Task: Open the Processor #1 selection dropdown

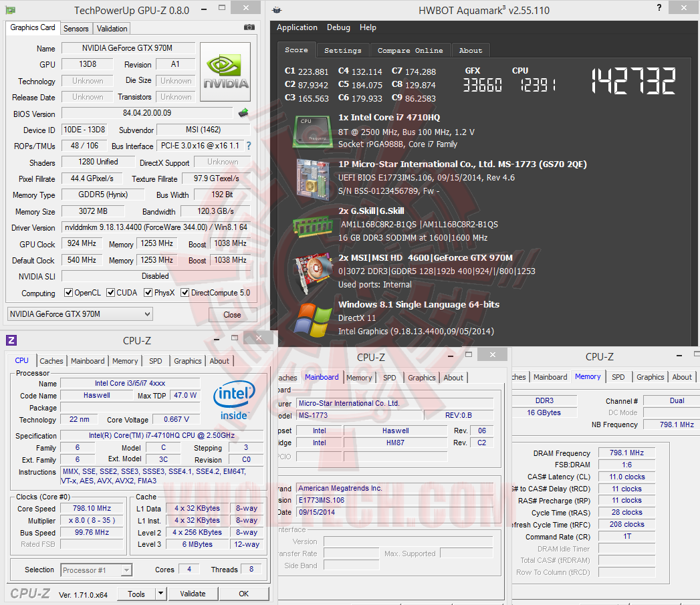Action: tap(96, 570)
